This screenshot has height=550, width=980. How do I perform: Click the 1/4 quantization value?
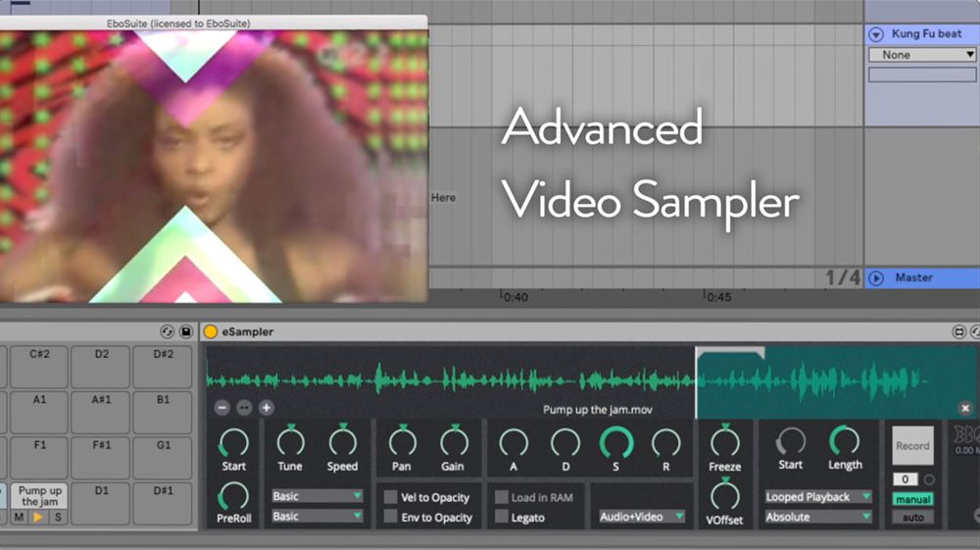point(843,277)
